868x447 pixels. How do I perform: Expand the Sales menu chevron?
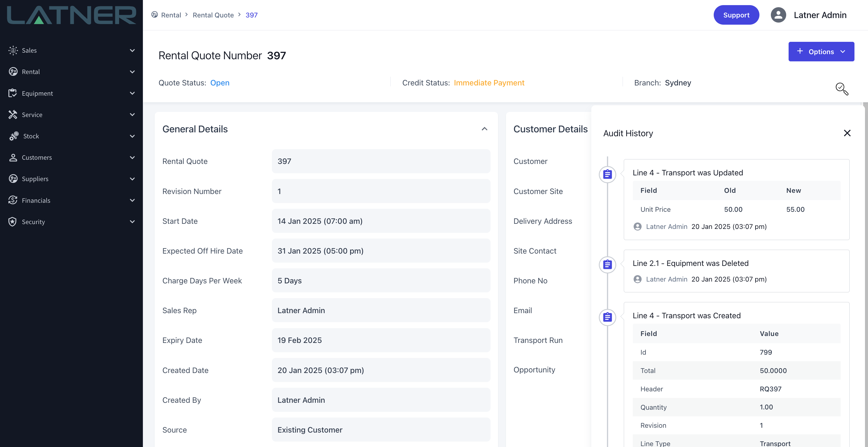pyautogui.click(x=132, y=50)
